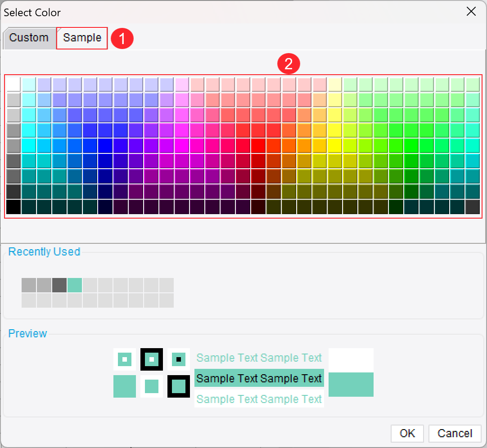Click the Recently Used section label
The height and width of the screenshot is (448, 487).
(44, 251)
